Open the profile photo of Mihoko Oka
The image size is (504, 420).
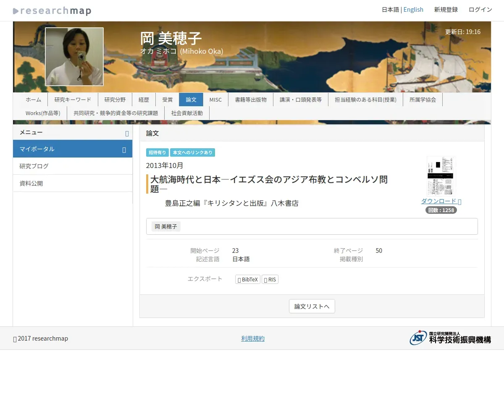[74, 57]
